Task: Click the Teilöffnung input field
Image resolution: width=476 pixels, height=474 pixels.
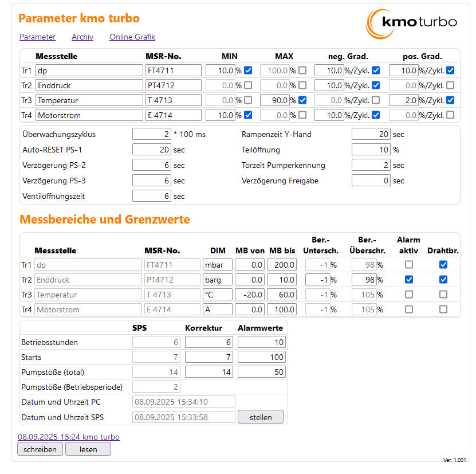Action: [x=371, y=150]
